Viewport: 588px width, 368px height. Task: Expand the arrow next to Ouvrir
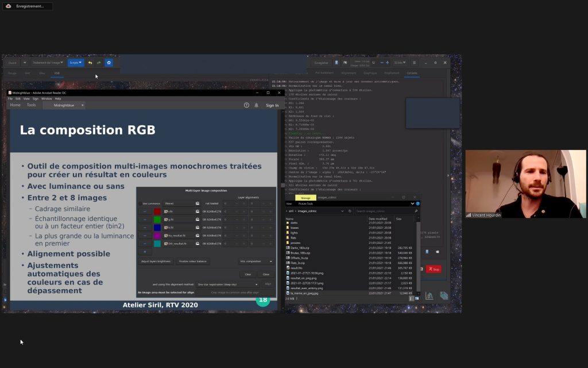25,63
